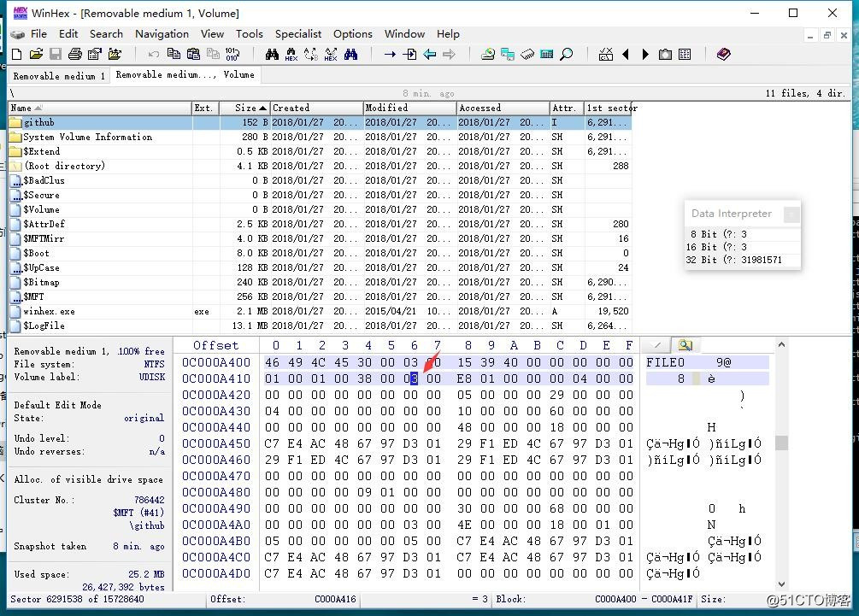Viewport: 859px width, 616px height.
Task: Select the Removable medium..., Volume tab
Action: 185,74
